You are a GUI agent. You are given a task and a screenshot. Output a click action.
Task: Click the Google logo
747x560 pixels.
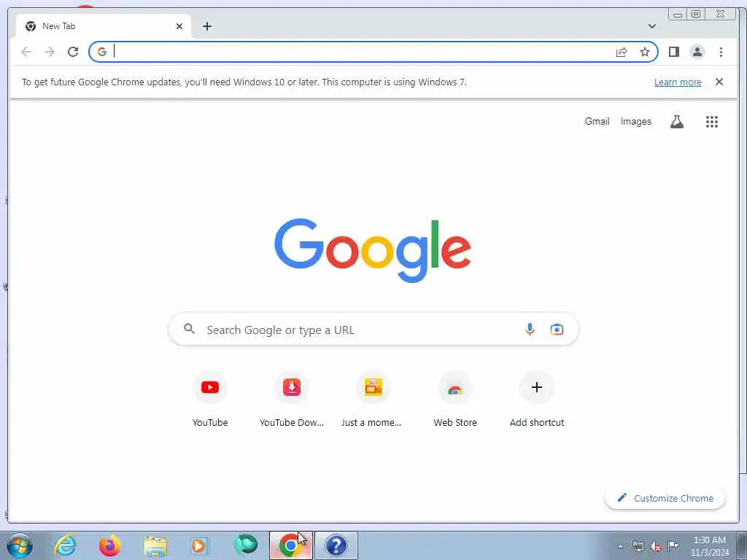(x=373, y=250)
